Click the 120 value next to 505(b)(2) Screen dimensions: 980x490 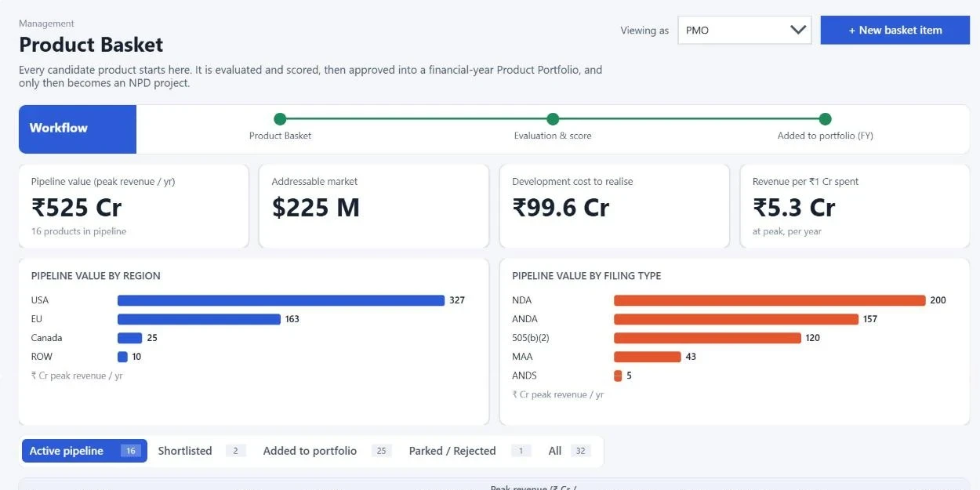click(x=813, y=338)
